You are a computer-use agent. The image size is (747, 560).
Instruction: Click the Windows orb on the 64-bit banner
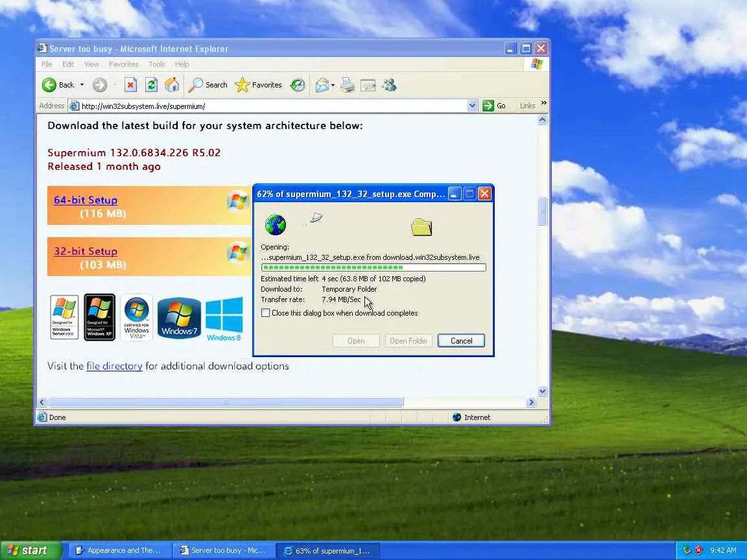point(238,201)
